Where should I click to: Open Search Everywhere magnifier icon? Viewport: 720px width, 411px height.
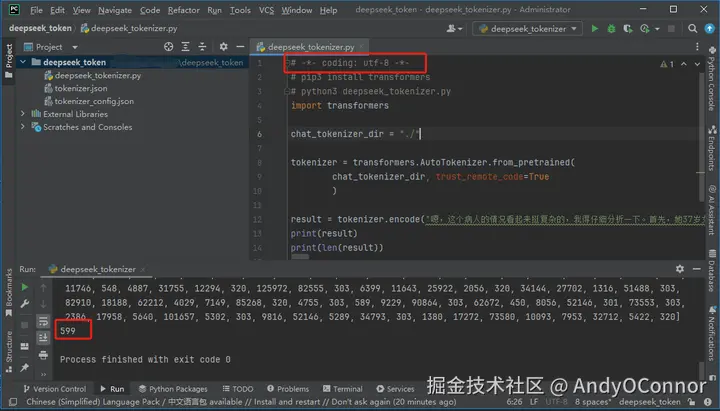point(692,28)
